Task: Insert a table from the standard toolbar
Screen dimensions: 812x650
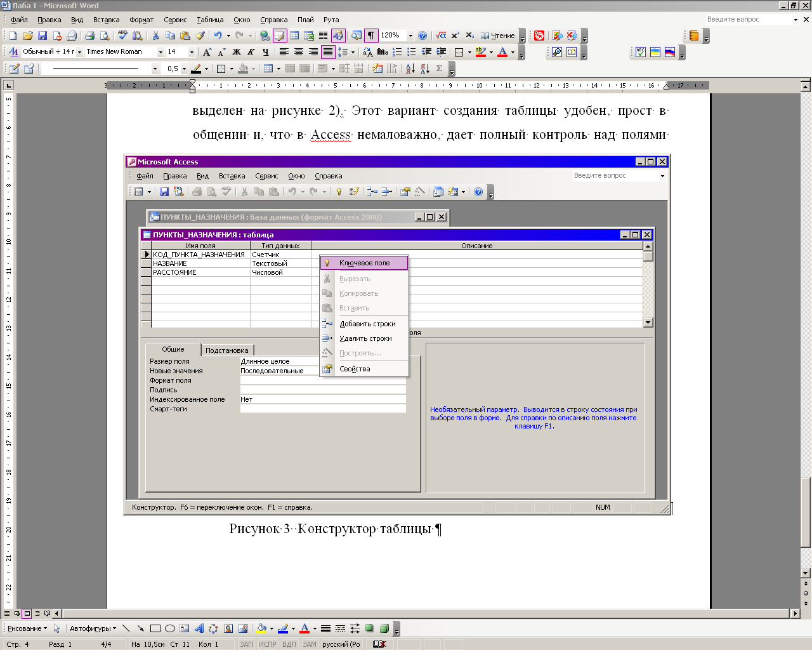Action: [294, 36]
